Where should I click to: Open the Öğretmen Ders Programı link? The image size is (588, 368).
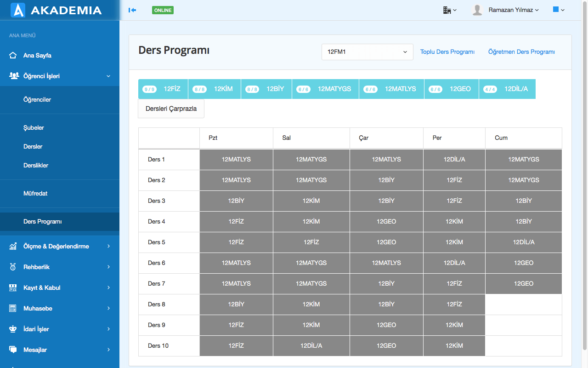point(521,52)
